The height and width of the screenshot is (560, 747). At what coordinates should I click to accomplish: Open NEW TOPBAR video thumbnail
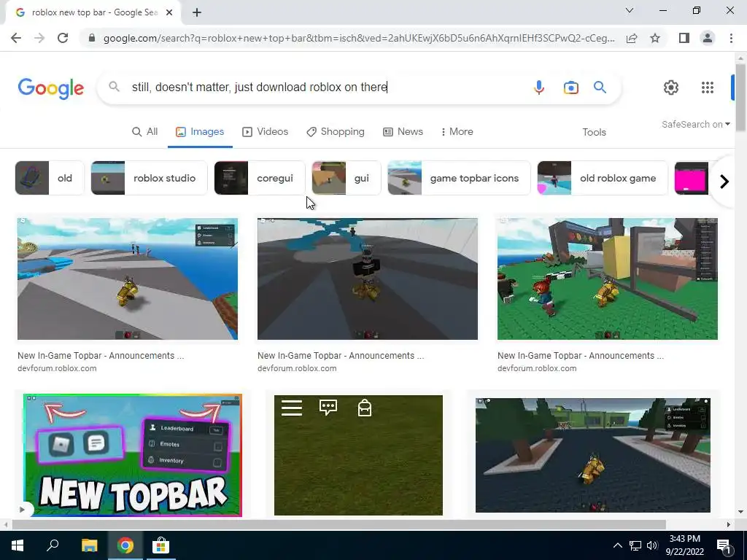pos(133,455)
